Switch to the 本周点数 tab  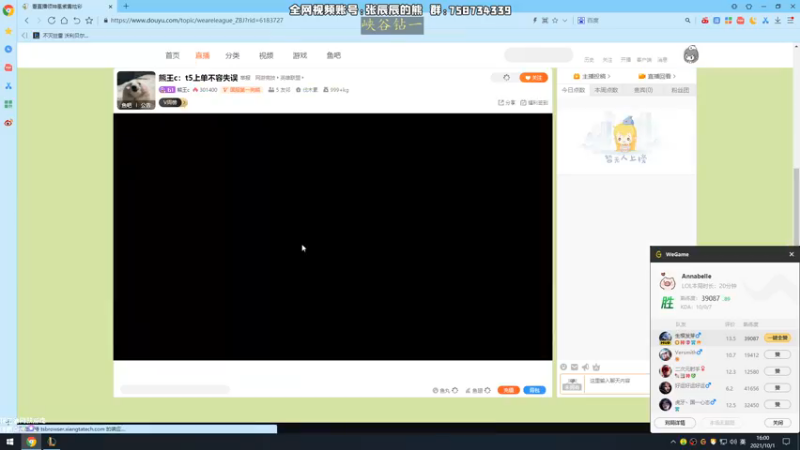pos(606,90)
